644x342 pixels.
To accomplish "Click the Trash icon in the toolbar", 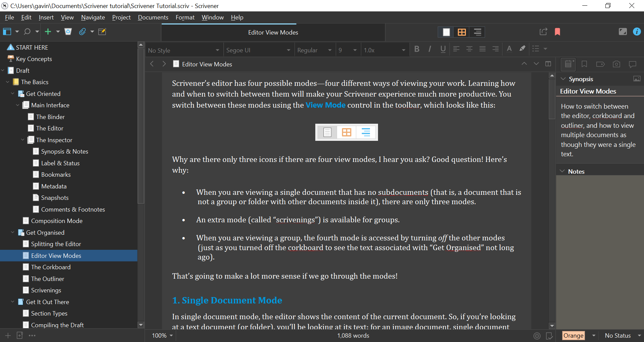I will (x=68, y=32).
